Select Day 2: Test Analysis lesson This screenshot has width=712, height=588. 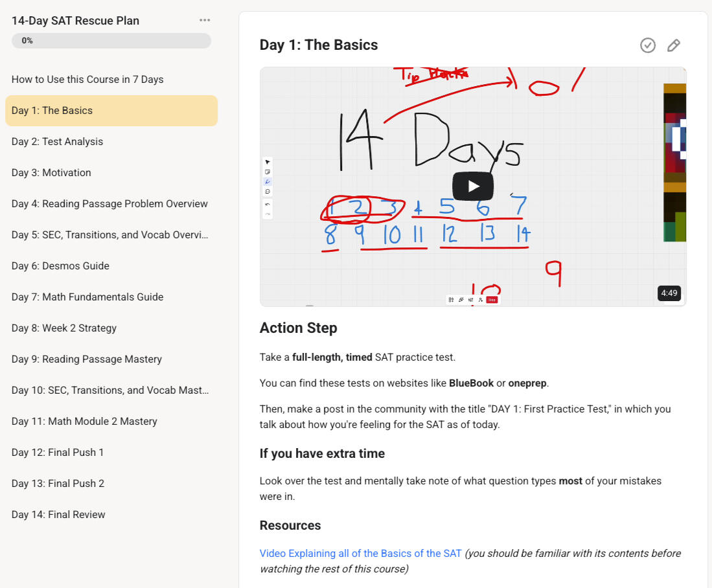(x=57, y=142)
